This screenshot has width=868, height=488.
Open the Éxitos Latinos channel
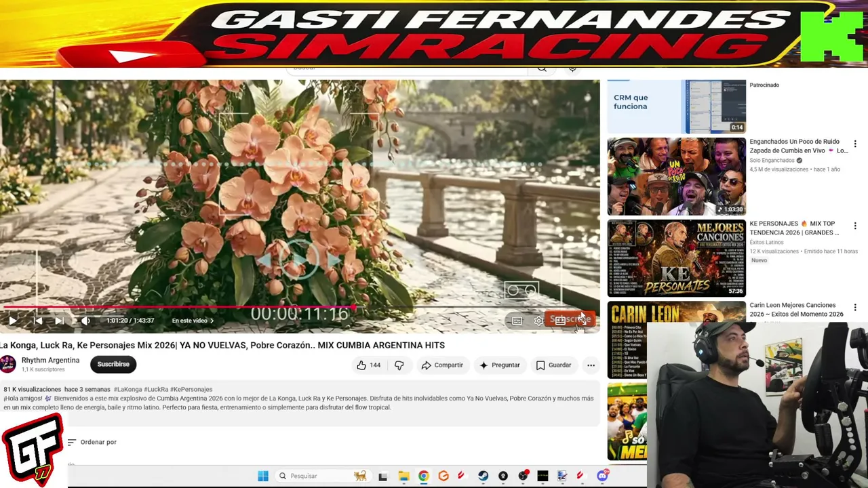point(766,243)
